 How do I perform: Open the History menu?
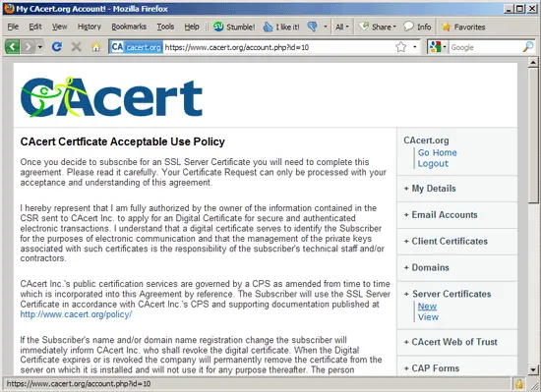(89, 27)
